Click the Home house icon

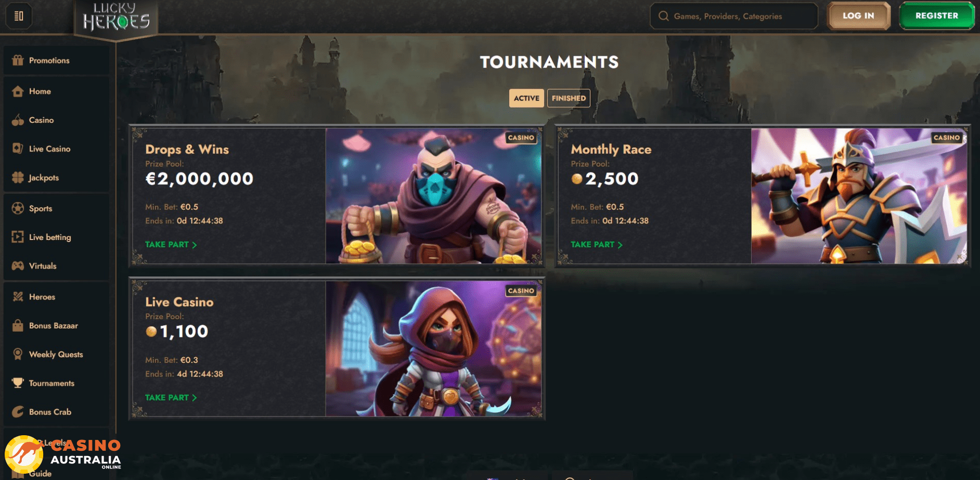18,91
